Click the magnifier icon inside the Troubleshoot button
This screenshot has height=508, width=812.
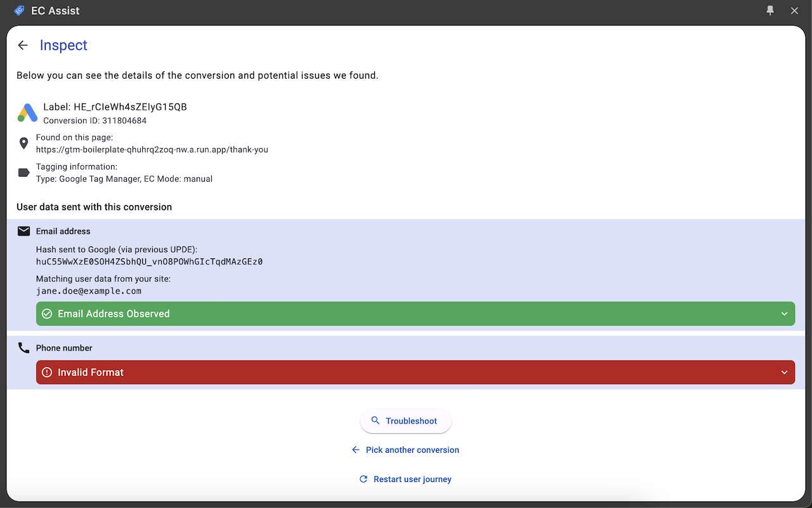coord(375,420)
